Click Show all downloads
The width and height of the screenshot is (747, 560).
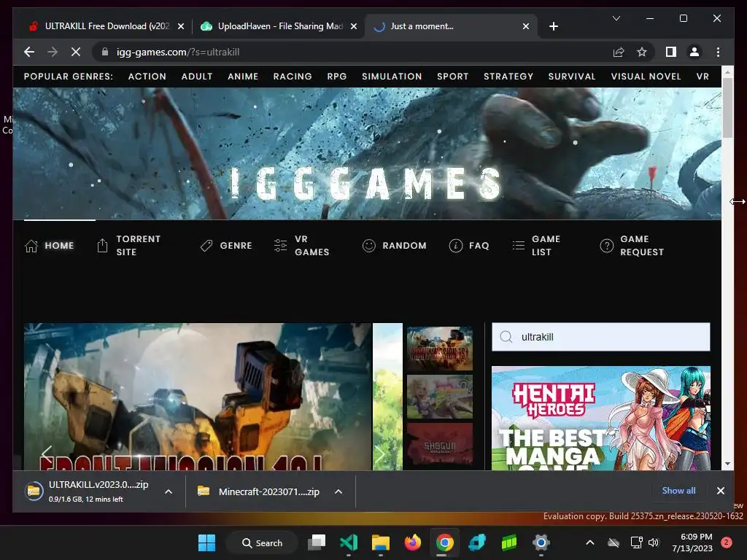point(678,491)
